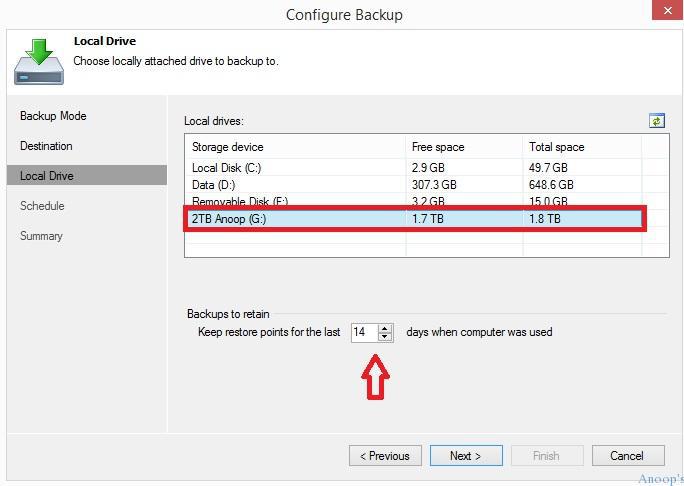Open the Backup Mode step
The image size is (684, 486).
(53, 116)
